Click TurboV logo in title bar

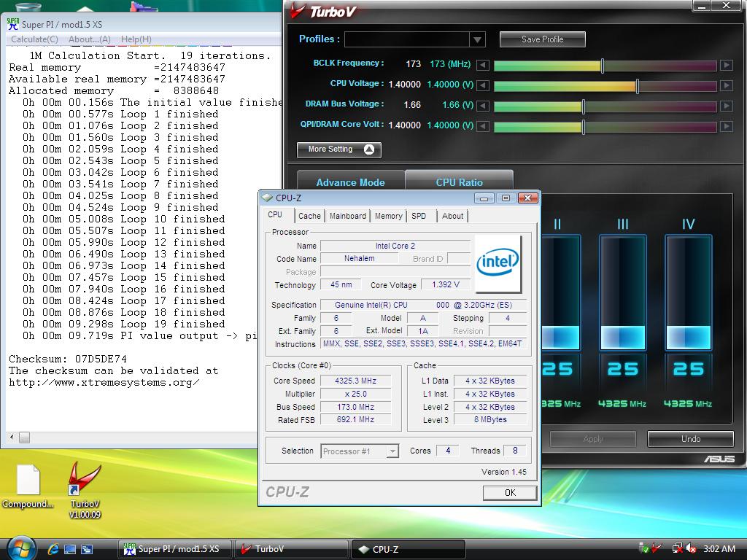[x=323, y=11]
